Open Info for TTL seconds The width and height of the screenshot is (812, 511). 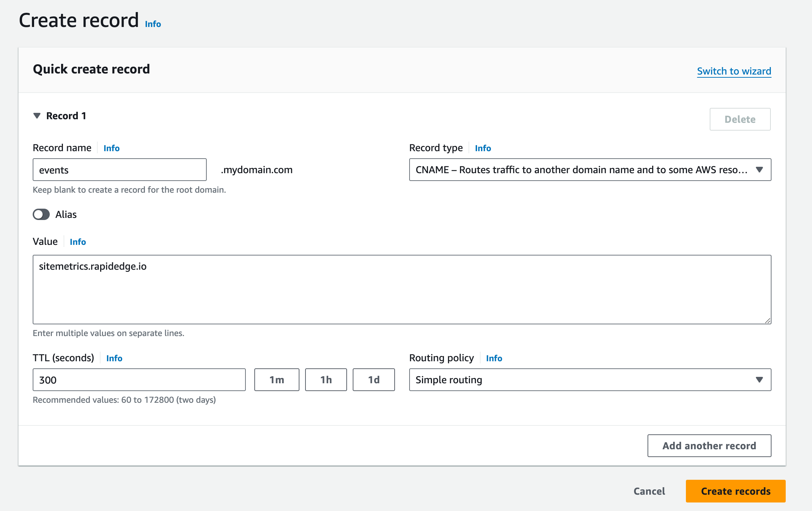coord(114,358)
